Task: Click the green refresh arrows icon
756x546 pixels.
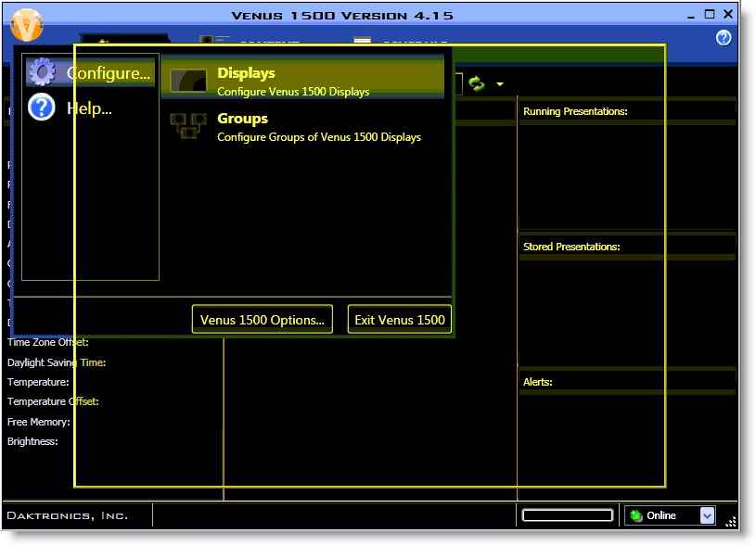Action: pos(477,83)
